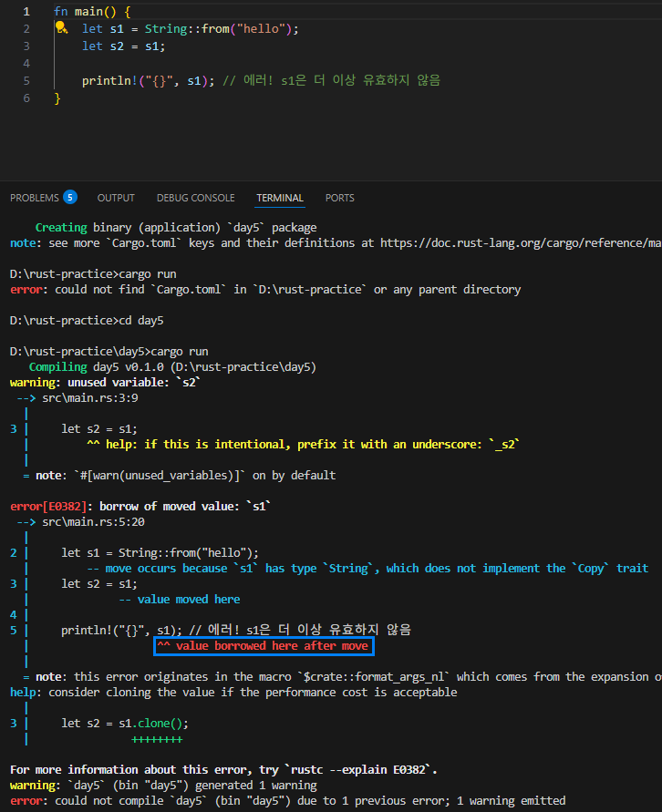Click 'move occurs because `s1` has type' text

(211, 569)
